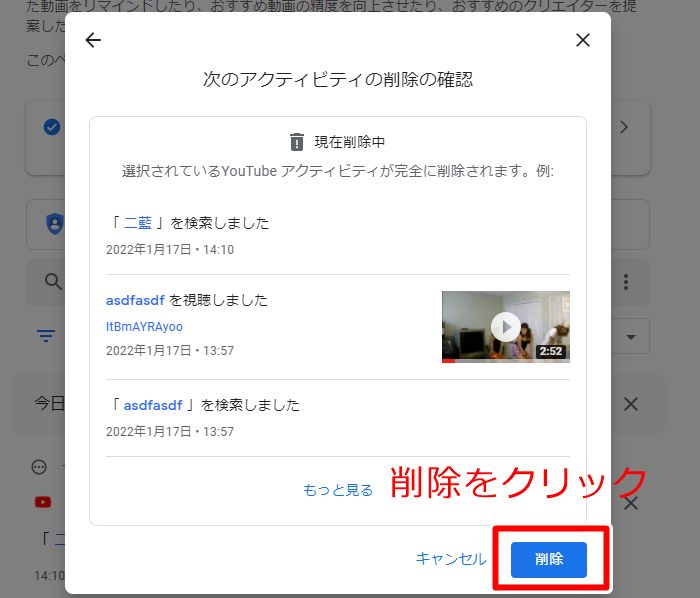
Task: Click the trash can icon by 現在削除中
Action: pos(296,142)
